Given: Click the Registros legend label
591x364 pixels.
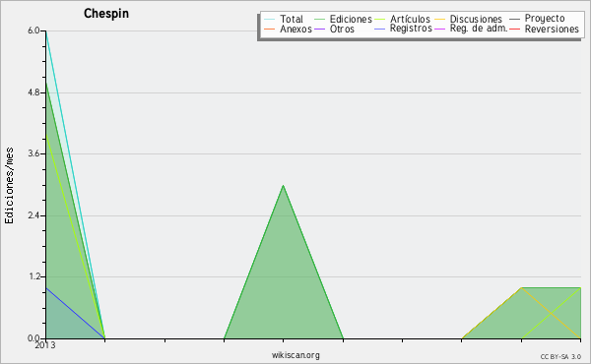Looking at the screenshot, I should coord(411,29).
